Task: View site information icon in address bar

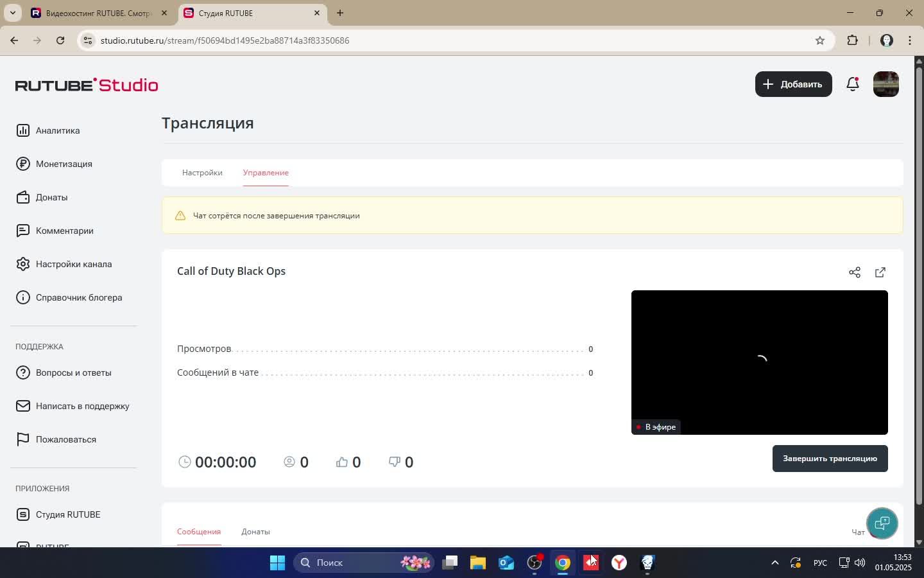Action: coord(89,40)
